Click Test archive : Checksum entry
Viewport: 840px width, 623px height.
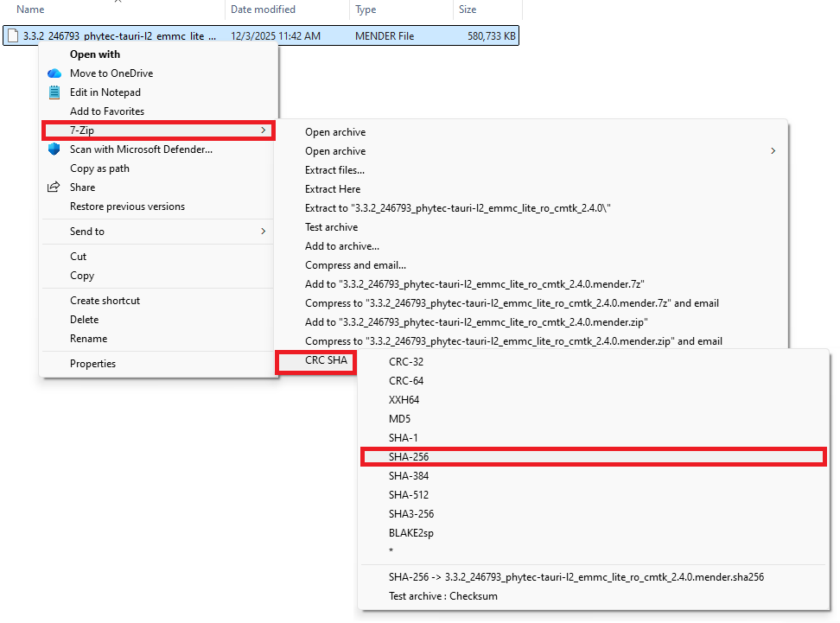(x=442, y=595)
